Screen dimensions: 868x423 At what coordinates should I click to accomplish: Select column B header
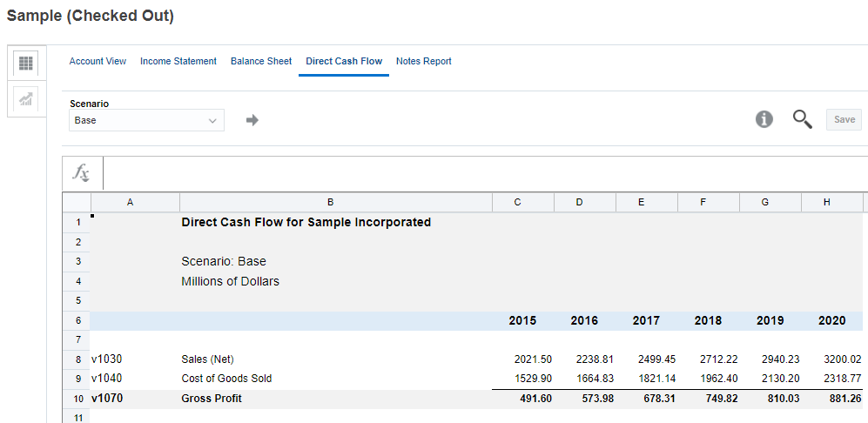tap(336, 202)
